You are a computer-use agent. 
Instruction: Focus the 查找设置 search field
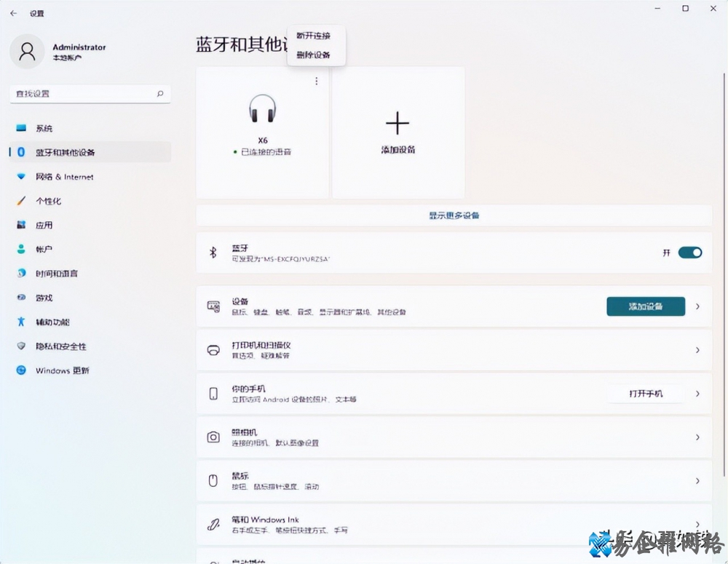[80, 94]
